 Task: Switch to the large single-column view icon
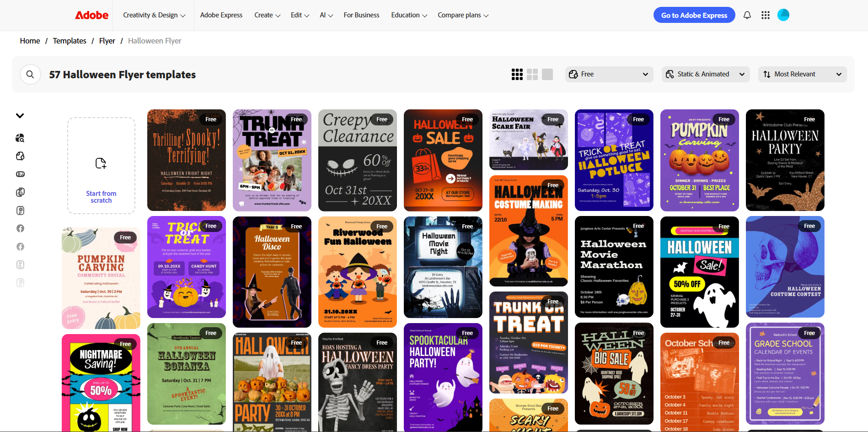(547, 74)
